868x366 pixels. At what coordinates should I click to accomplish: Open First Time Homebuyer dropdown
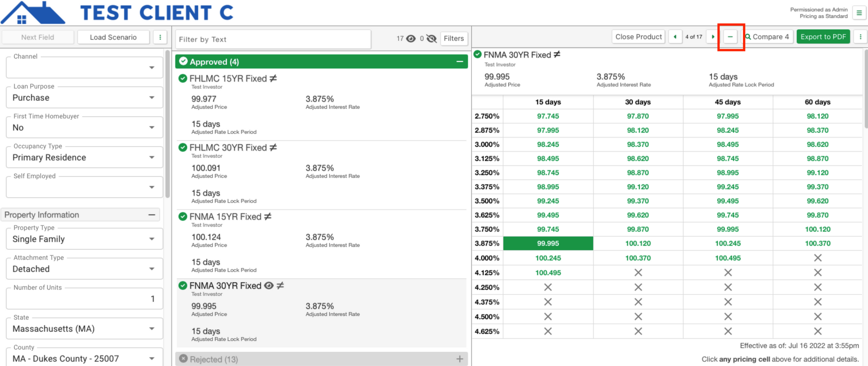pyautogui.click(x=85, y=127)
